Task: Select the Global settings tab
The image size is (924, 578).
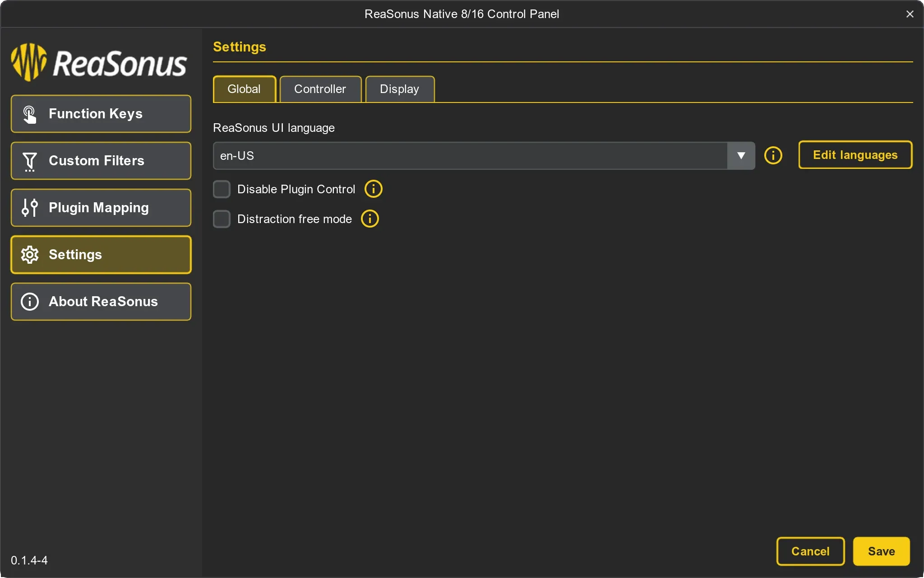Action: (x=244, y=89)
